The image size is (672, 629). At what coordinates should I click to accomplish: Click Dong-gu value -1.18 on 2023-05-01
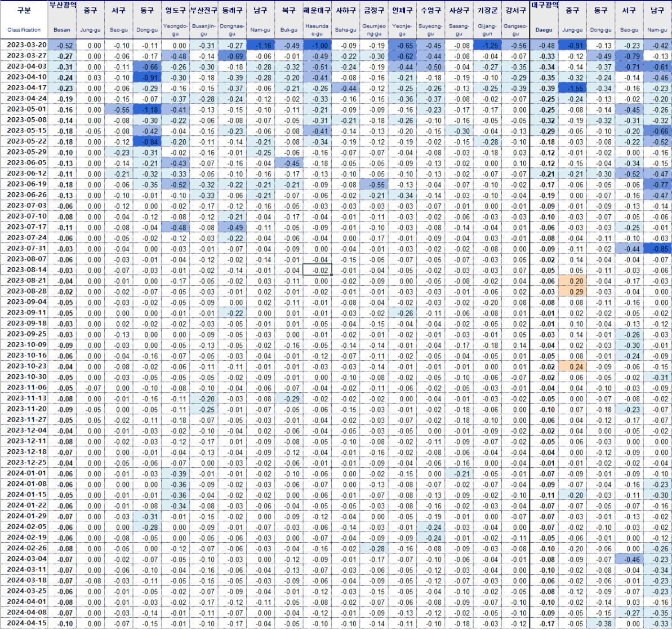tap(147, 109)
